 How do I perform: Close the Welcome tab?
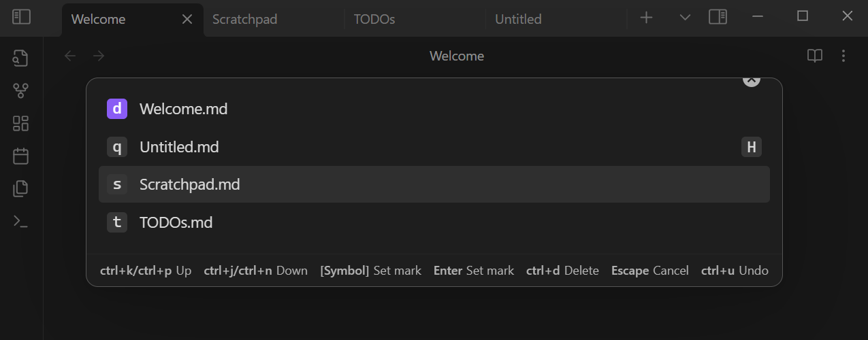coord(187,19)
